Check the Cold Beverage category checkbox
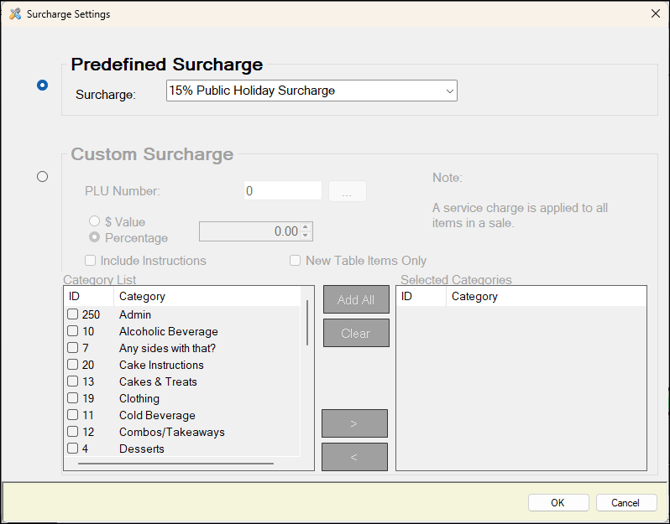 pyautogui.click(x=73, y=415)
